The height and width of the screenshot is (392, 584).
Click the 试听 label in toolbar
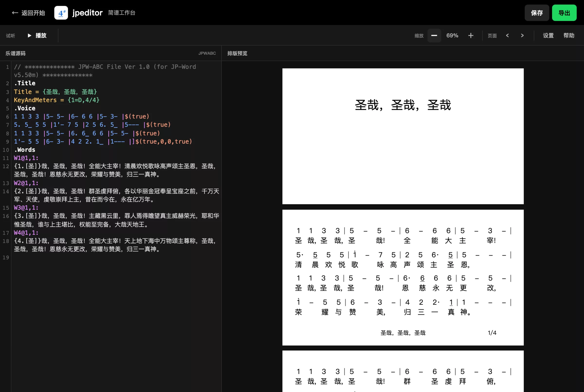pyautogui.click(x=10, y=36)
